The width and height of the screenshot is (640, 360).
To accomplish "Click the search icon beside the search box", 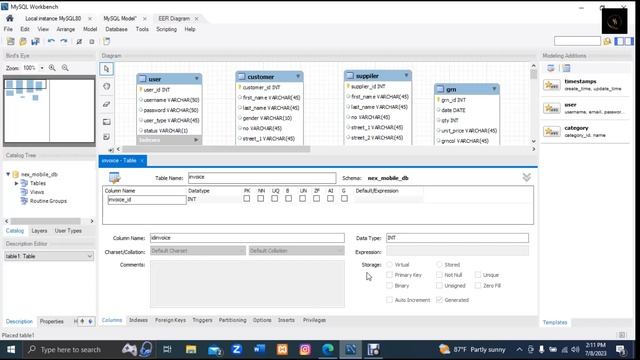I will coord(607,41).
